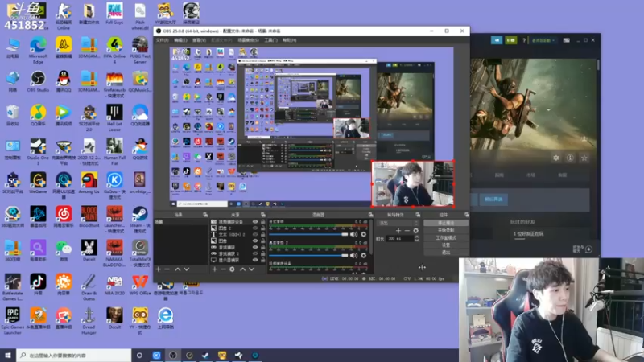Screen dimensions: 644x362
Task: Open 帮助(H) menu in OBS
Action: tap(290, 40)
